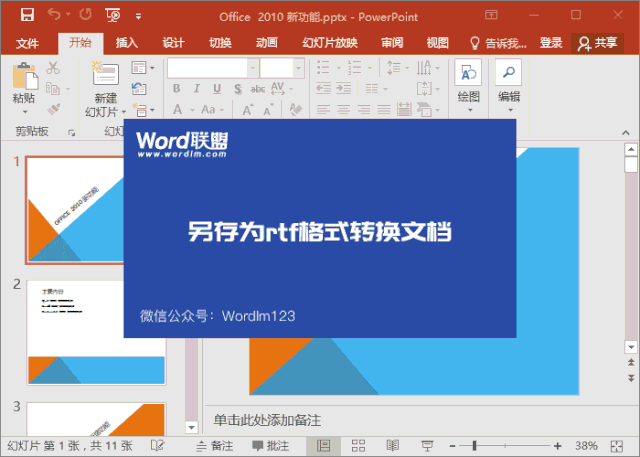The height and width of the screenshot is (457, 640).
Task: Toggle Center paragraph alignment
Action: 344,109
